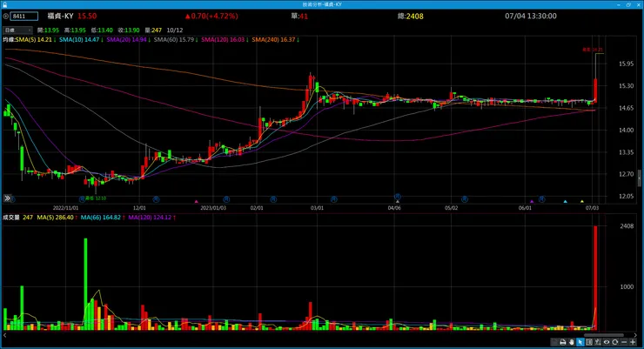Click the 2023/01/03 date axis label
The height and width of the screenshot is (349, 644).
click(213, 208)
